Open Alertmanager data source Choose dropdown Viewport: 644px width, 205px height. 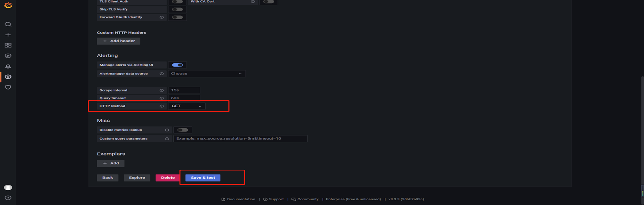(x=207, y=74)
